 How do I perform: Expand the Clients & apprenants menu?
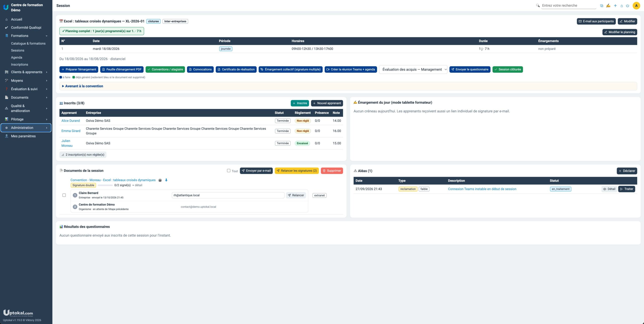26,72
